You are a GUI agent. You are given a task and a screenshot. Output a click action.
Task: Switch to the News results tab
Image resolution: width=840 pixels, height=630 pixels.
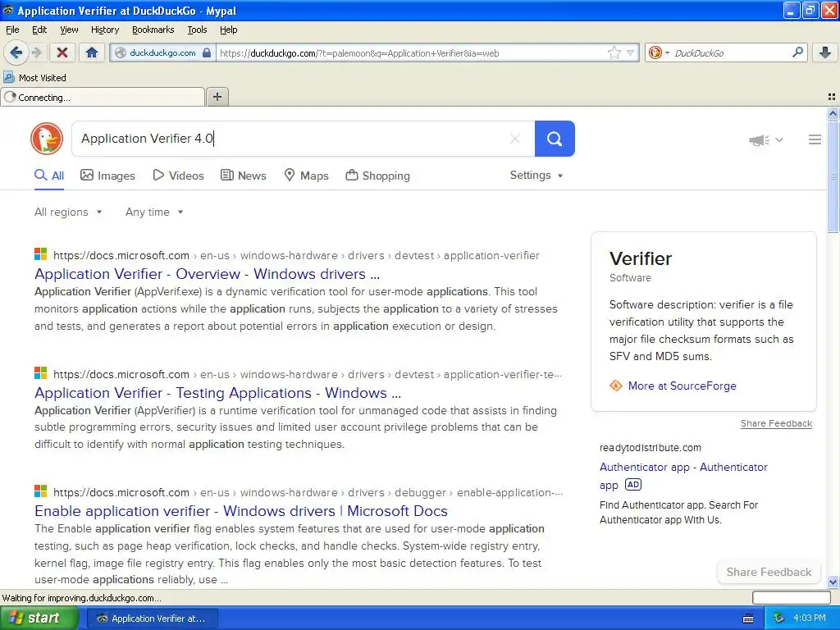click(244, 176)
